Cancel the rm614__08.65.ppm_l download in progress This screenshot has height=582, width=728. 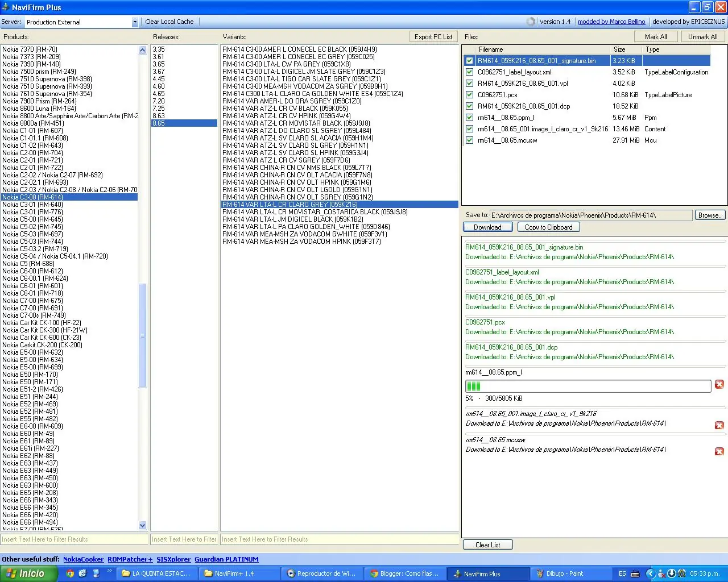coord(719,385)
